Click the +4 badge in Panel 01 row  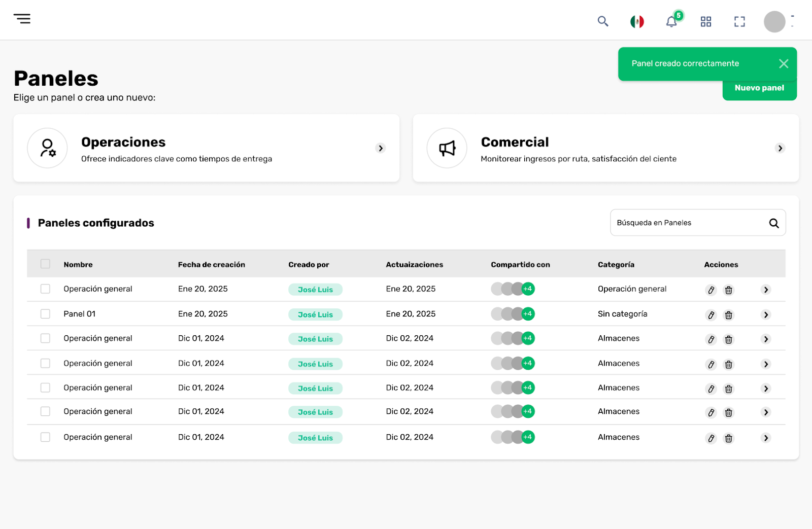click(528, 314)
